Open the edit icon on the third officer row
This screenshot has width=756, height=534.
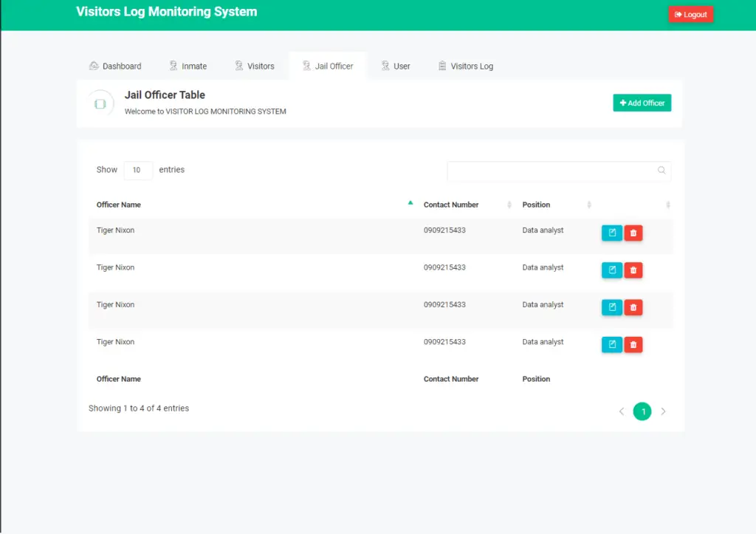click(611, 307)
